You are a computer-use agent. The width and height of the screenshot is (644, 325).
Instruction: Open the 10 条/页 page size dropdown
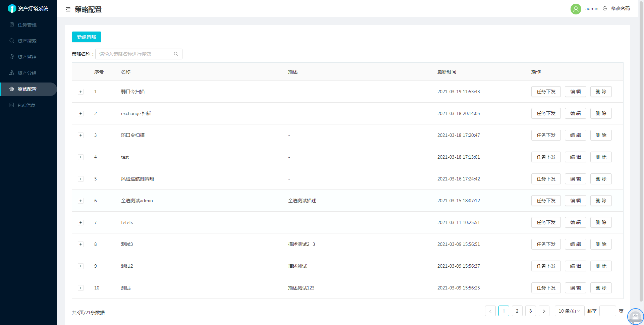tap(570, 311)
